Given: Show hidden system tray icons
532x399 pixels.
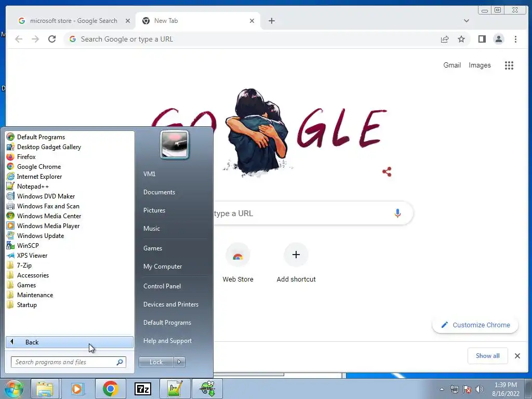Looking at the screenshot, I should [442, 389].
